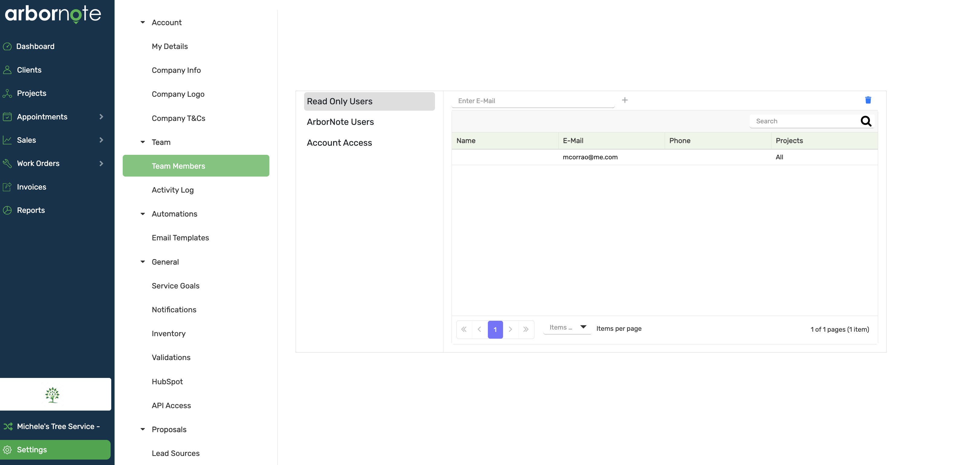Switch to the ArborNote Users tab

click(340, 122)
